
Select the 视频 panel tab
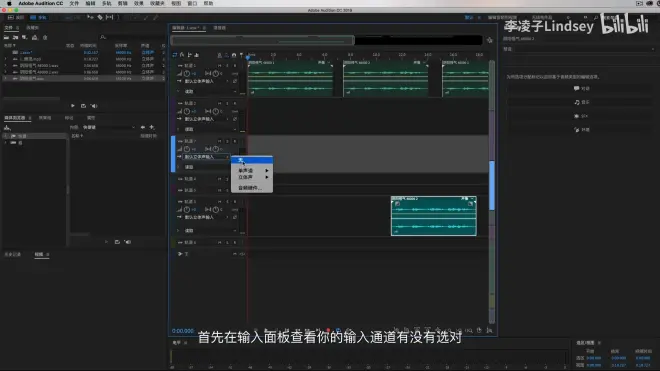point(39,254)
